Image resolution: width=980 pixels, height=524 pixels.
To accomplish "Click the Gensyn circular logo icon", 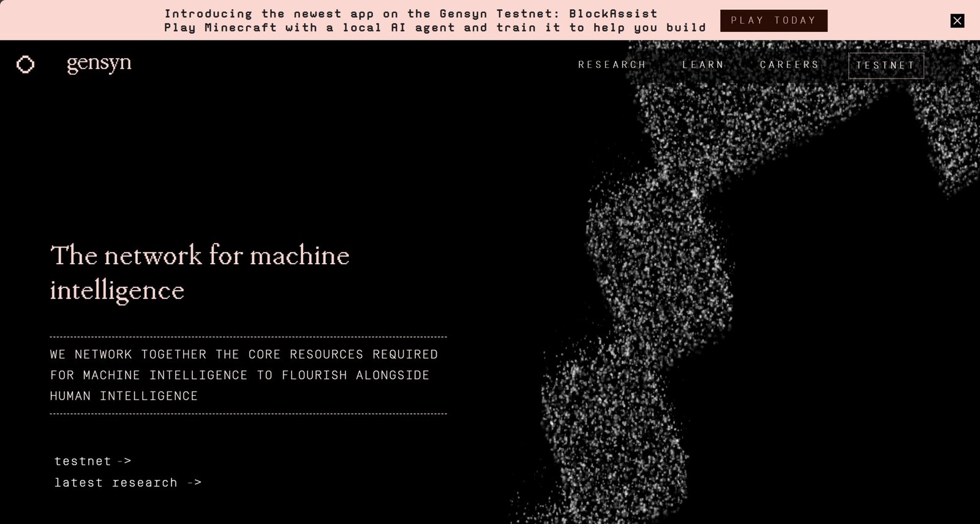I will pyautogui.click(x=25, y=64).
